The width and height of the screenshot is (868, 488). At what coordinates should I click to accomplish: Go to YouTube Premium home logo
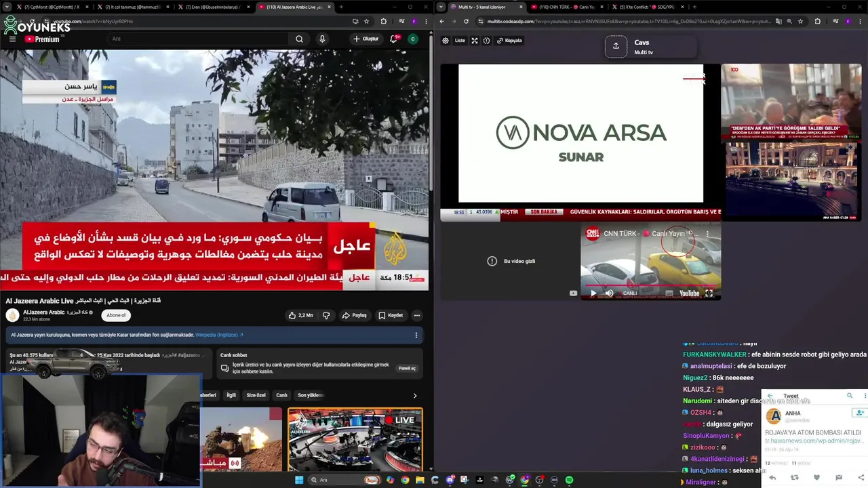pyautogui.click(x=42, y=39)
